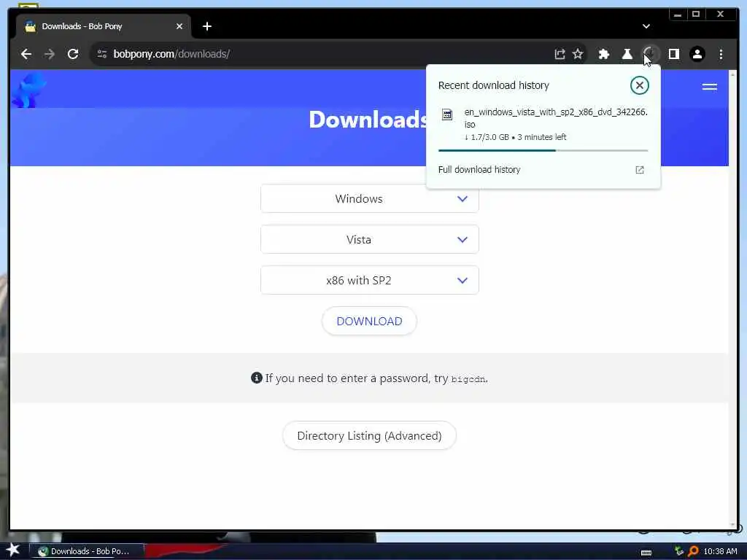747x560 pixels.
Task: Click the forward navigation arrow
Action: tap(50, 54)
